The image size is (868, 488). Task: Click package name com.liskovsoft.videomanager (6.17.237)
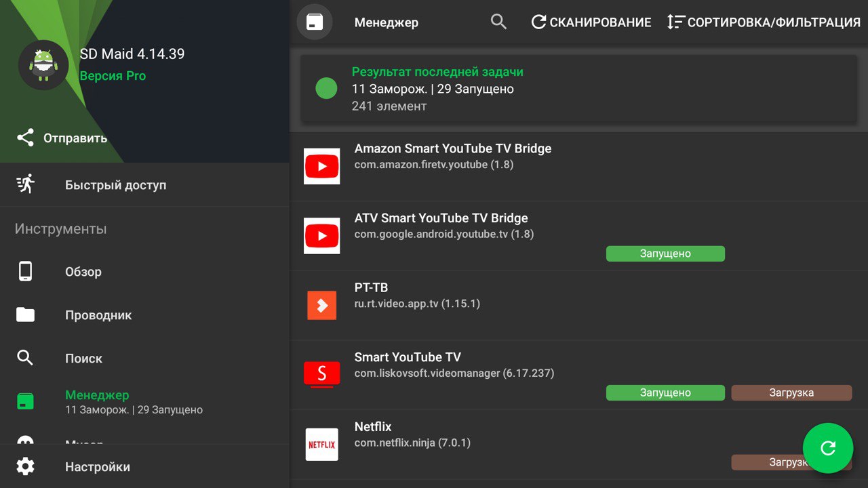(454, 373)
